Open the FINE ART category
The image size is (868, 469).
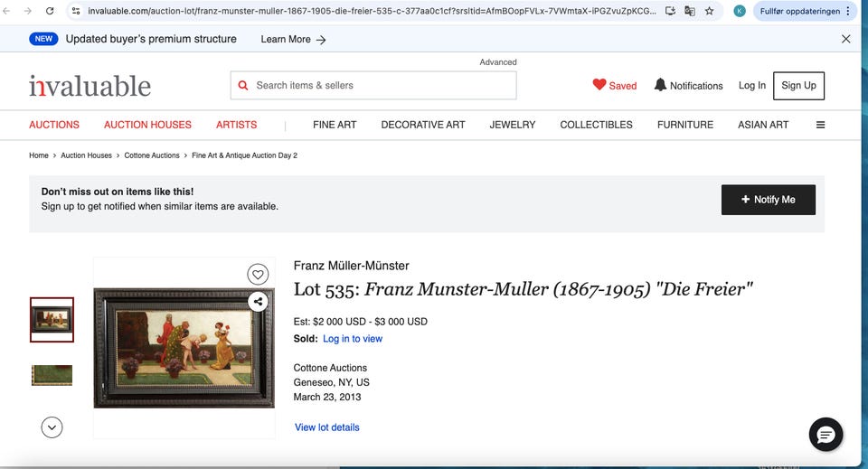coord(335,125)
